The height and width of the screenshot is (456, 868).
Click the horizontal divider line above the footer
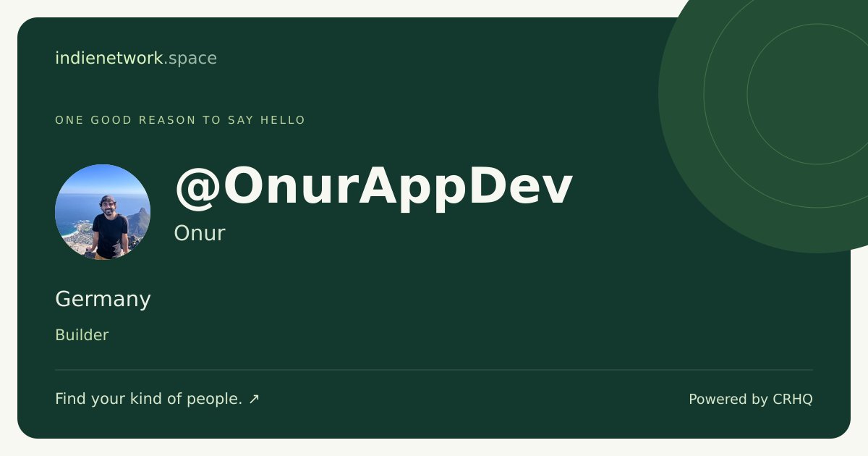pyautogui.click(x=434, y=370)
